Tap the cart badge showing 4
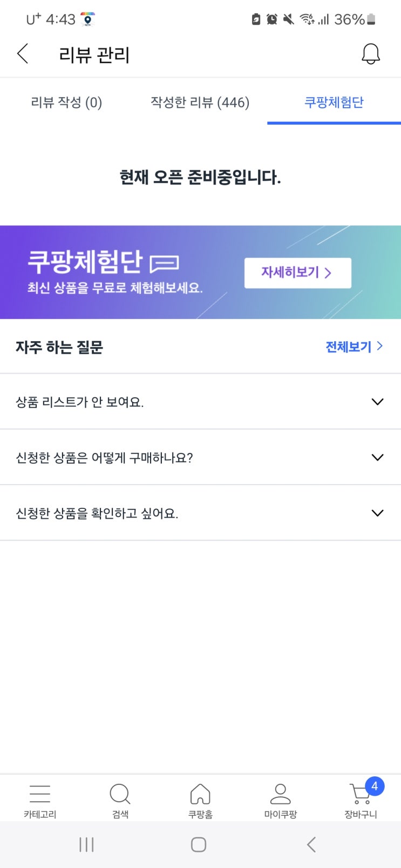Screen dimensions: 401x868 click(x=375, y=786)
